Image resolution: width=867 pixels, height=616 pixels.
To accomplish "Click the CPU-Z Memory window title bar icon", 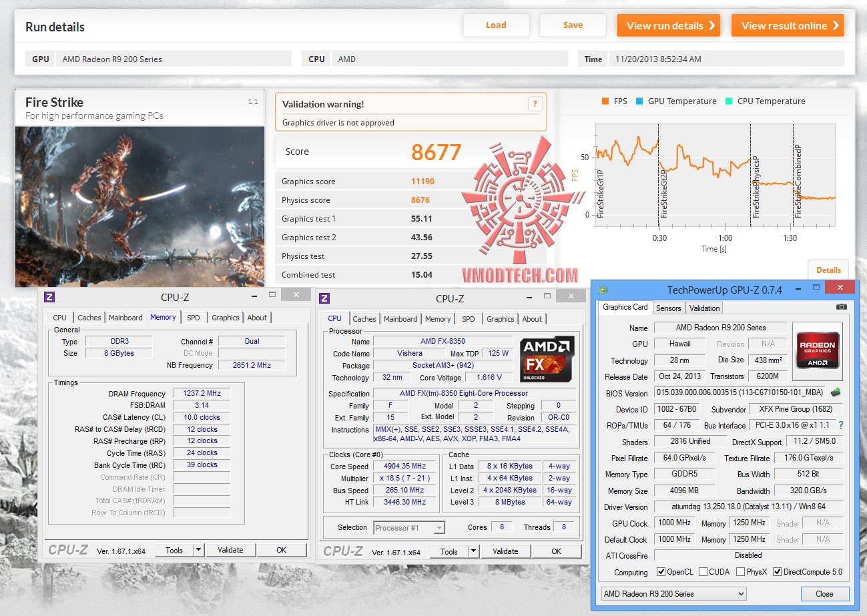I will click(x=49, y=297).
